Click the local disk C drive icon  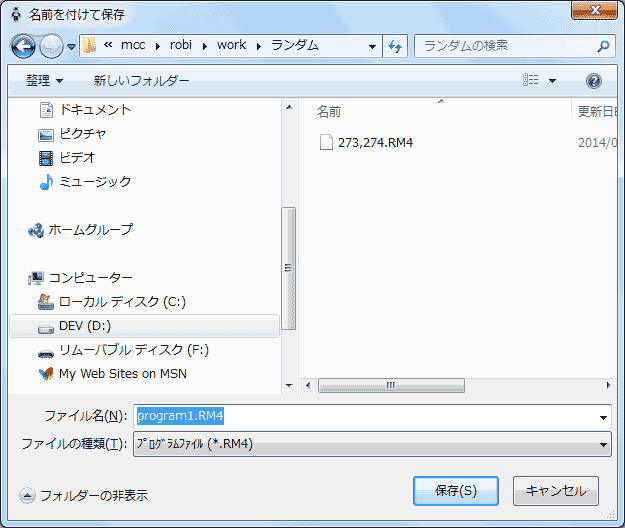point(46,302)
